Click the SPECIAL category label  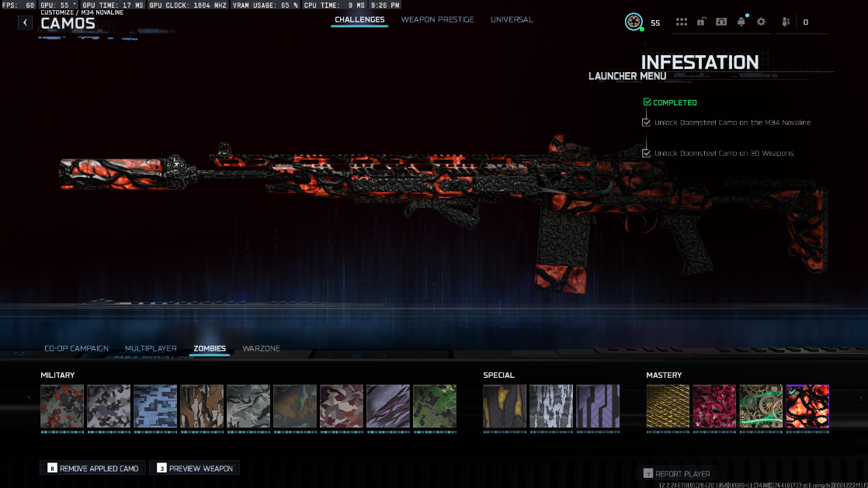click(x=498, y=376)
